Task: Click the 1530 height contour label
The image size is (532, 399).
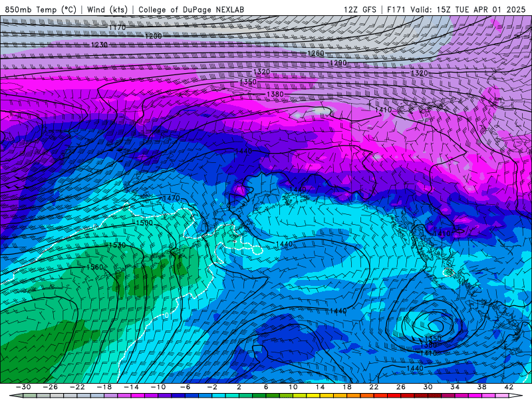Action: tap(118, 245)
